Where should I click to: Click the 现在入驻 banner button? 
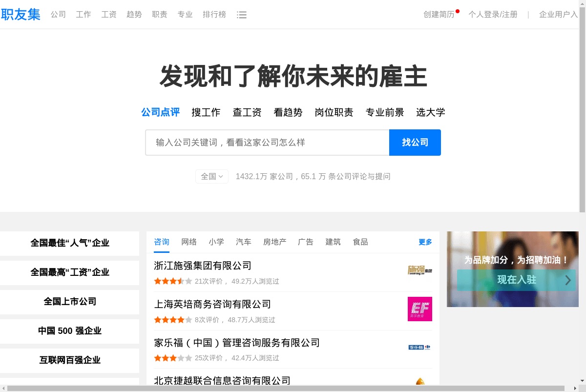[516, 280]
